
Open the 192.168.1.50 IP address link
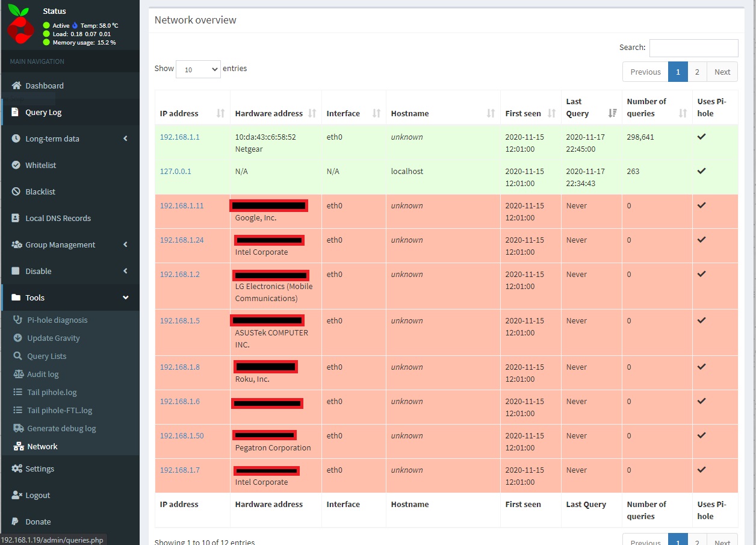(182, 435)
